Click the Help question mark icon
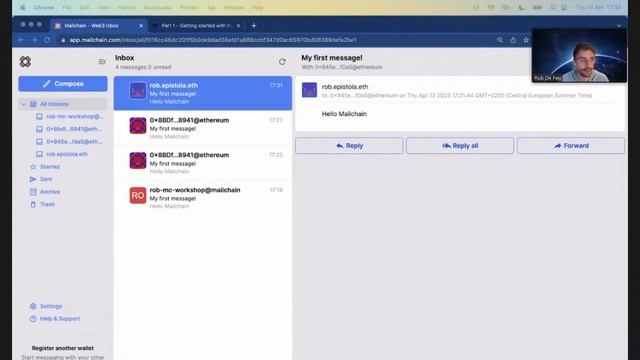Screen dimensions: 640x360 [33, 319]
